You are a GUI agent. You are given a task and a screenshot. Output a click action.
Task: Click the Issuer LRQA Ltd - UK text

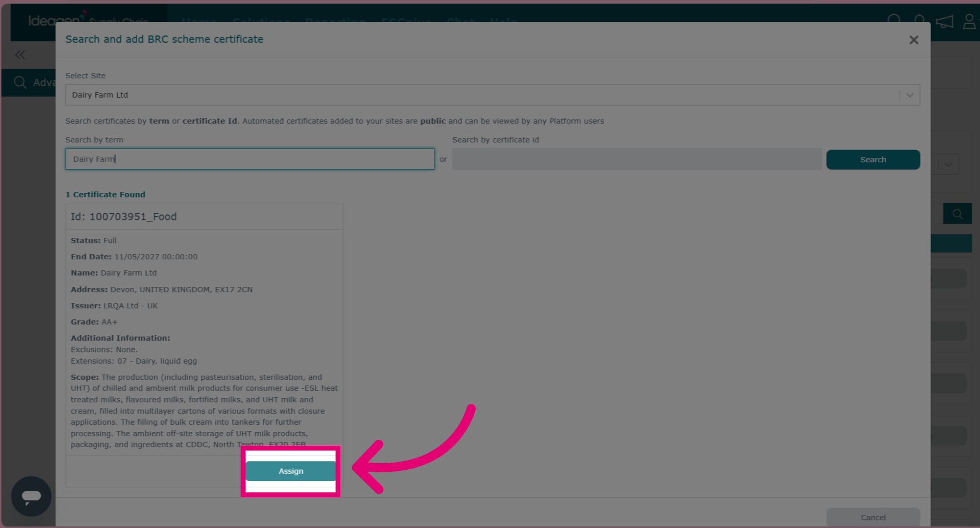114,306
